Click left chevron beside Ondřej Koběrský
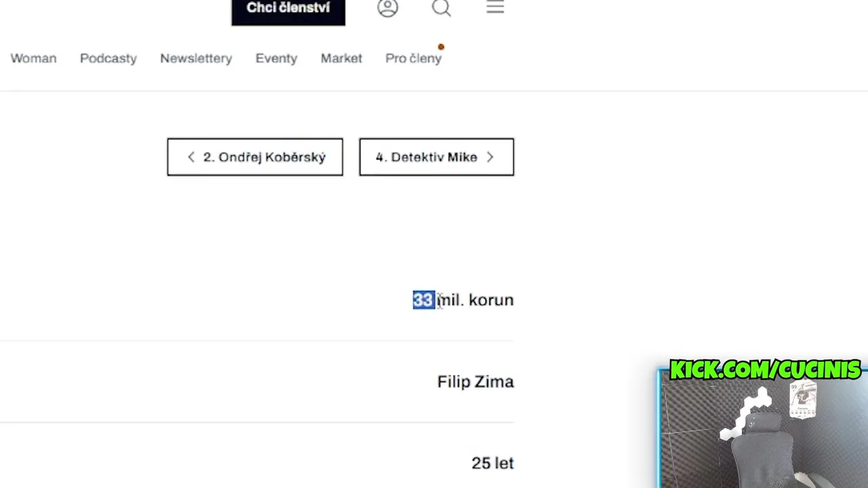 [x=191, y=157]
